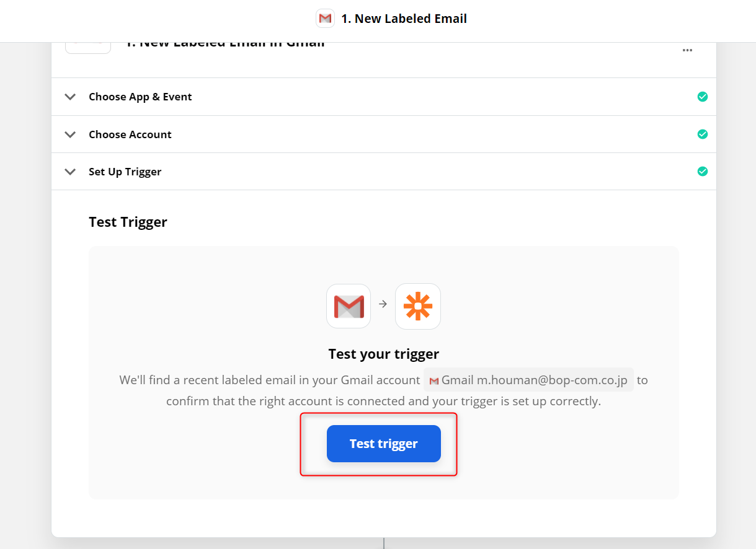Click the orange Zapier logo icon
Image resolution: width=756 pixels, height=549 pixels.
tap(418, 306)
